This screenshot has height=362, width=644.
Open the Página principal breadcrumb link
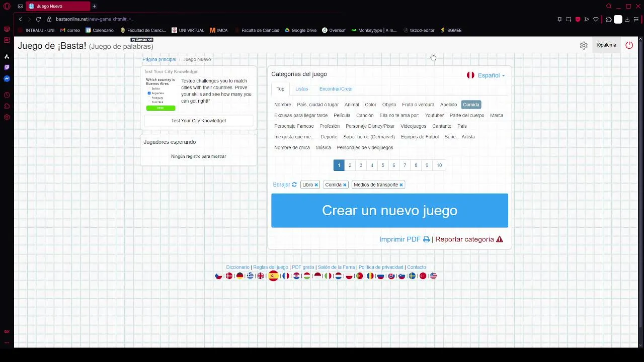159,59
